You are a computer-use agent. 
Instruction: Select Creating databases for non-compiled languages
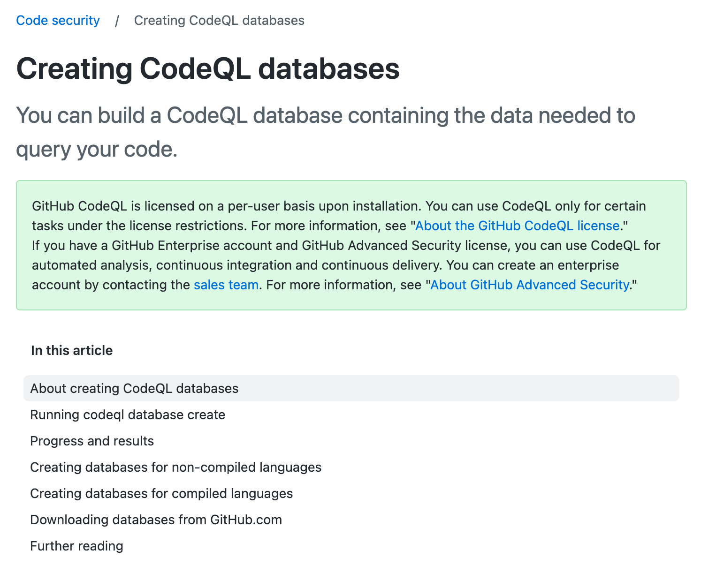[x=176, y=467]
